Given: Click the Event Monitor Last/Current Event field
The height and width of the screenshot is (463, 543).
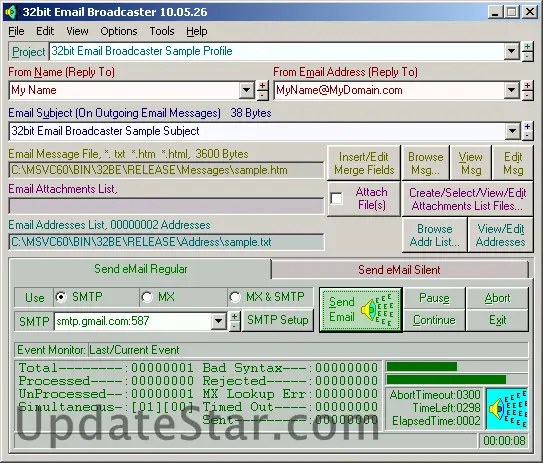Looking at the screenshot, I should click(x=308, y=350).
